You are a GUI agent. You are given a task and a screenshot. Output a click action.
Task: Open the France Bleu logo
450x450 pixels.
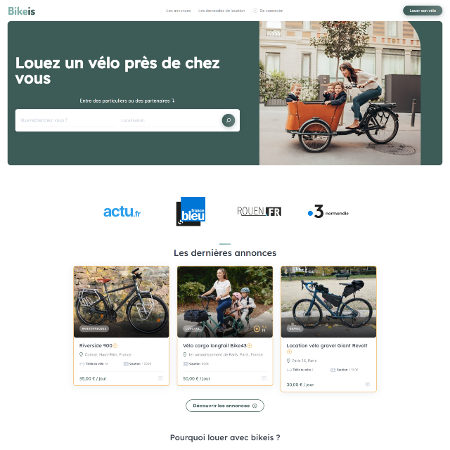pyautogui.click(x=191, y=211)
